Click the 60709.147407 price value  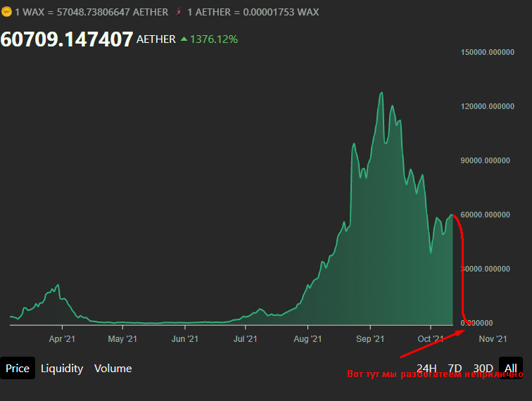click(66, 39)
